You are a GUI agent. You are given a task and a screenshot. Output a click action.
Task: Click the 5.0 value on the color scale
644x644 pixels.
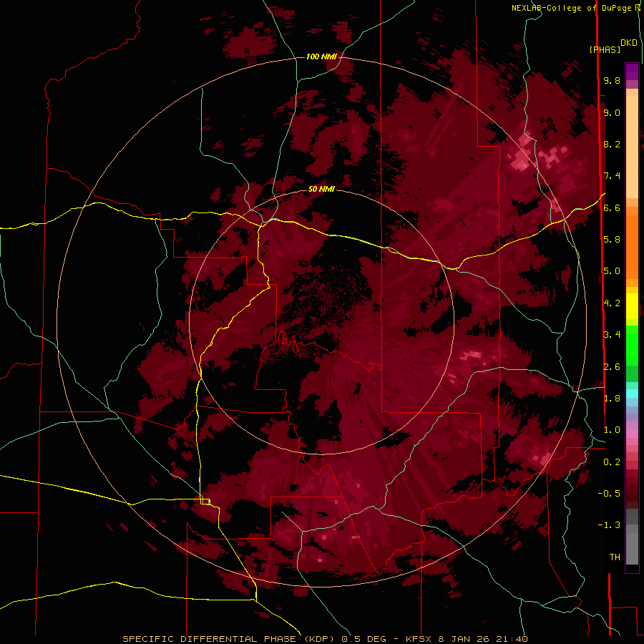612,271
